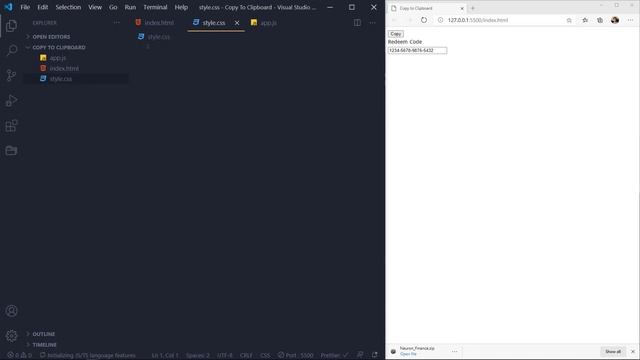The image size is (640, 360).
Task: Click the site info icon in address bar
Action: (x=440, y=20)
